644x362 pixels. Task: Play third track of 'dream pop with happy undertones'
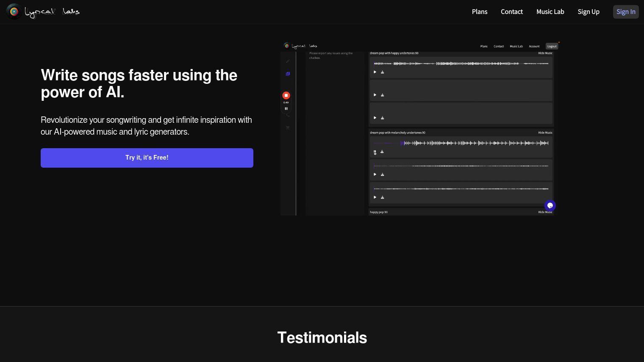pyautogui.click(x=375, y=118)
